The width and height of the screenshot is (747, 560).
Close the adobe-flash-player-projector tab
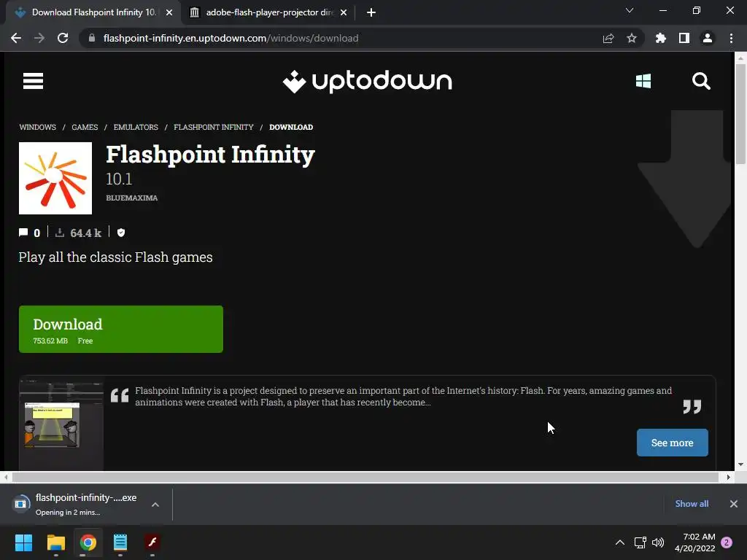pos(344,12)
